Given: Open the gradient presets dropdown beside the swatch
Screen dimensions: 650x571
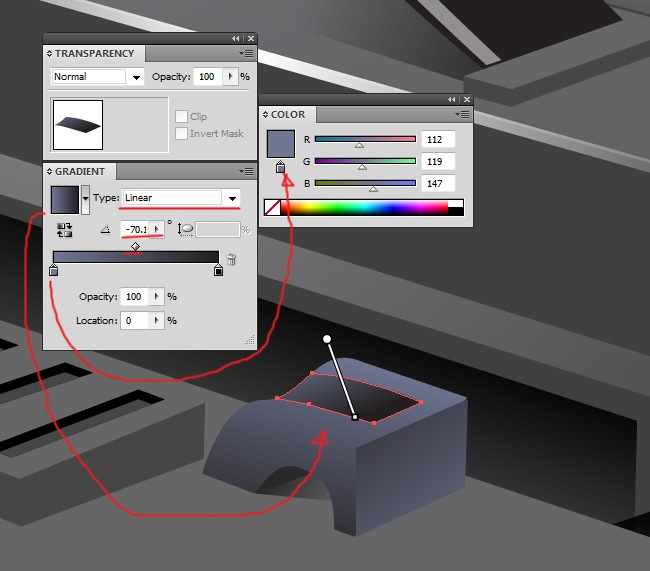Looking at the screenshot, I should (85, 200).
